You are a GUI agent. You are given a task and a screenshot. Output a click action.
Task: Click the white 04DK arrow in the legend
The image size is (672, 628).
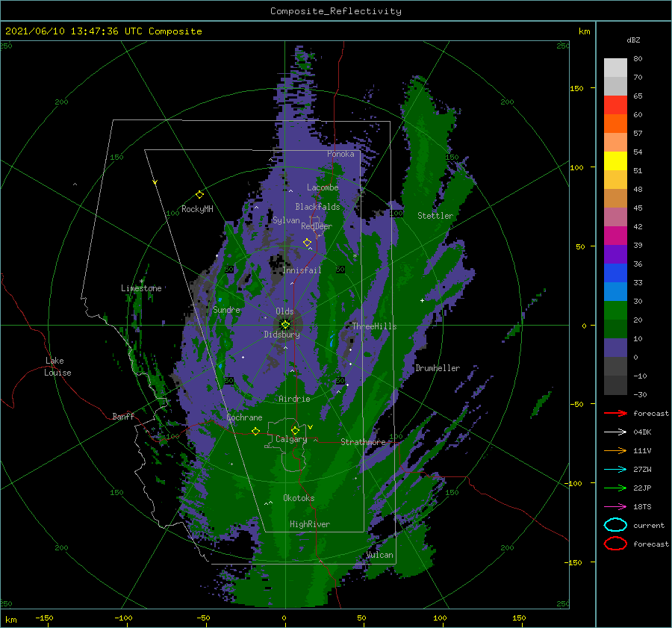click(x=615, y=432)
